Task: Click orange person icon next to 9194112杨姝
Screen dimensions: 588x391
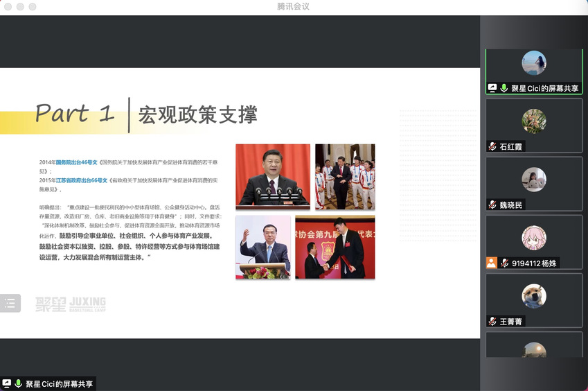Action: tap(492, 263)
